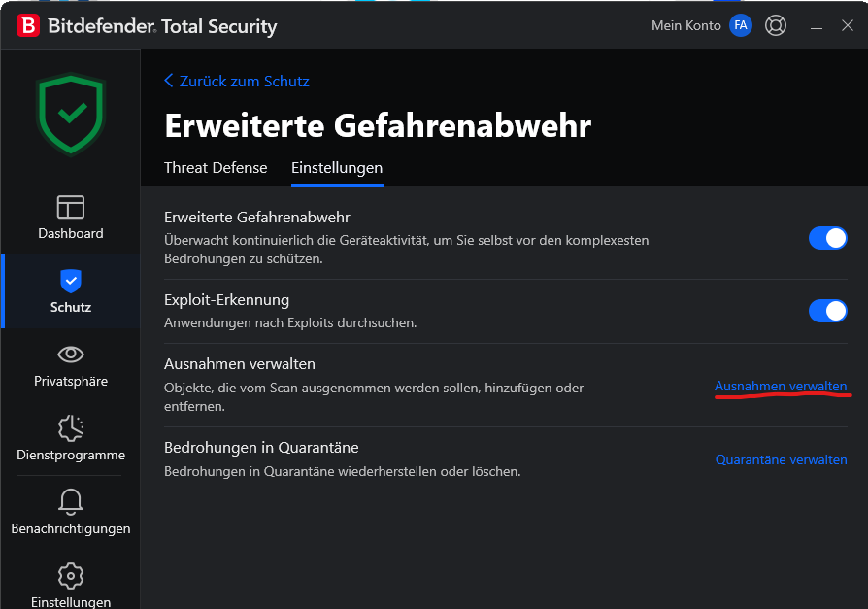The height and width of the screenshot is (609, 868).
Task: Click the Mein Konto label
Action: (685, 25)
